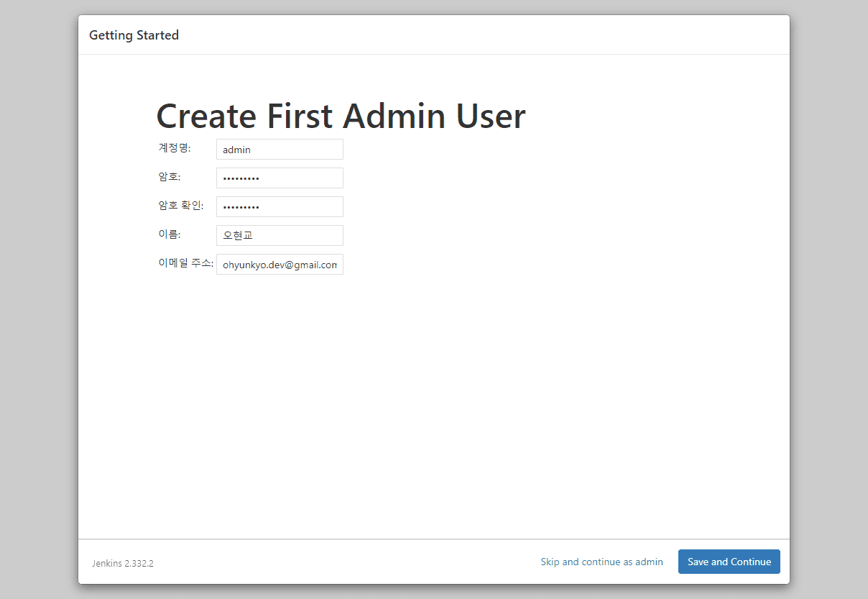Click the 암호 확인: label
This screenshot has width=868, height=599.
(x=181, y=205)
